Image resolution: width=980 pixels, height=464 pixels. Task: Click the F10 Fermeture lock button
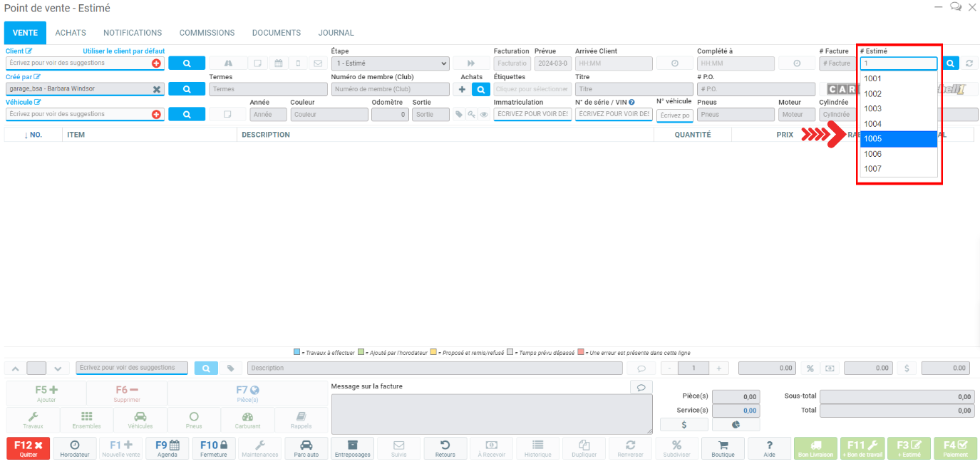[x=214, y=448]
